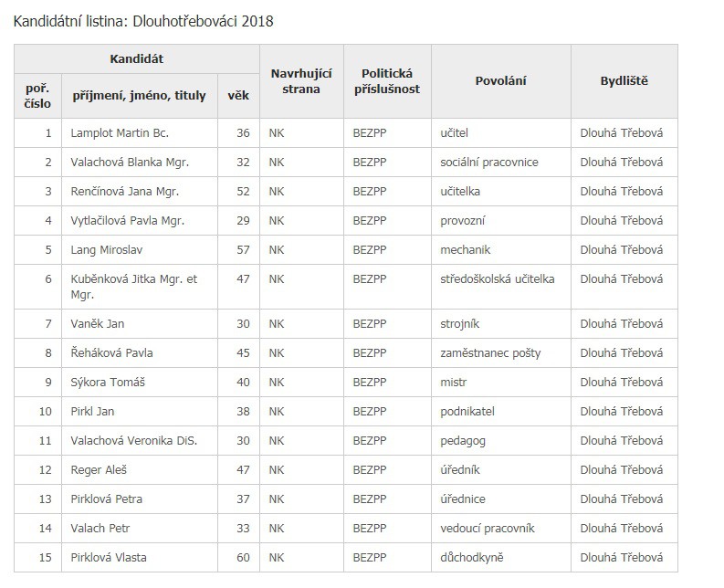The width and height of the screenshot is (724, 588).
Task: Select candidate Sýkora Tomáš
Action: point(108,382)
